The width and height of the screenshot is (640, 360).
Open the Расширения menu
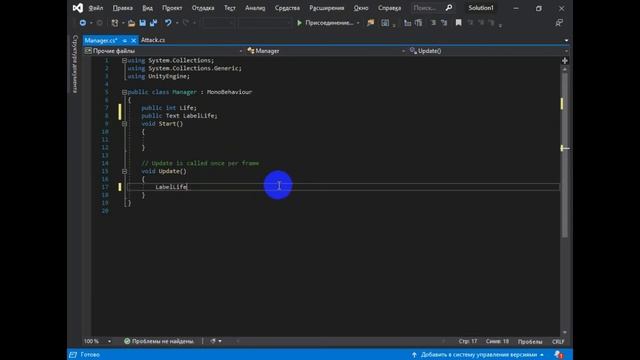327,8
